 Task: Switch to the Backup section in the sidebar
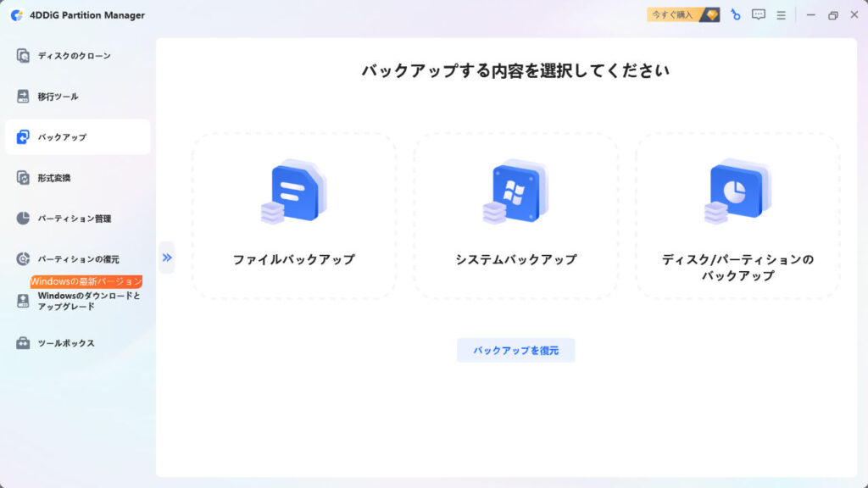(62, 136)
